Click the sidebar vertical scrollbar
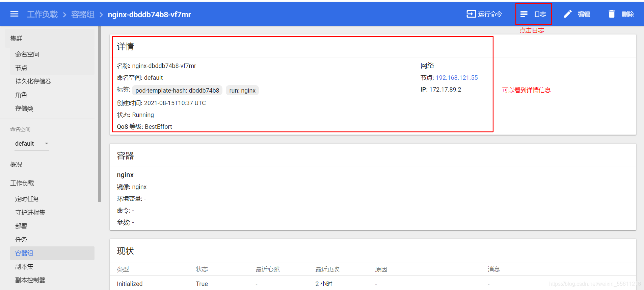This screenshot has height=290, width=644. (x=100, y=114)
